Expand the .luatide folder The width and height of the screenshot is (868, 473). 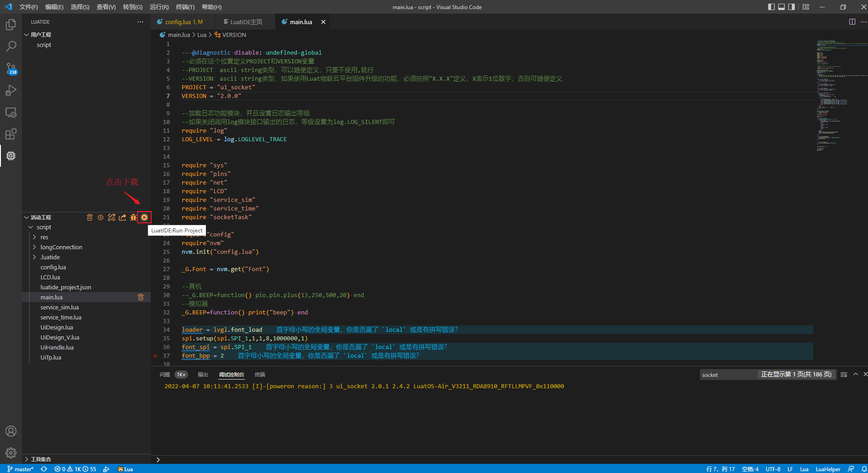pyautogui.click(x=35, y=257)
